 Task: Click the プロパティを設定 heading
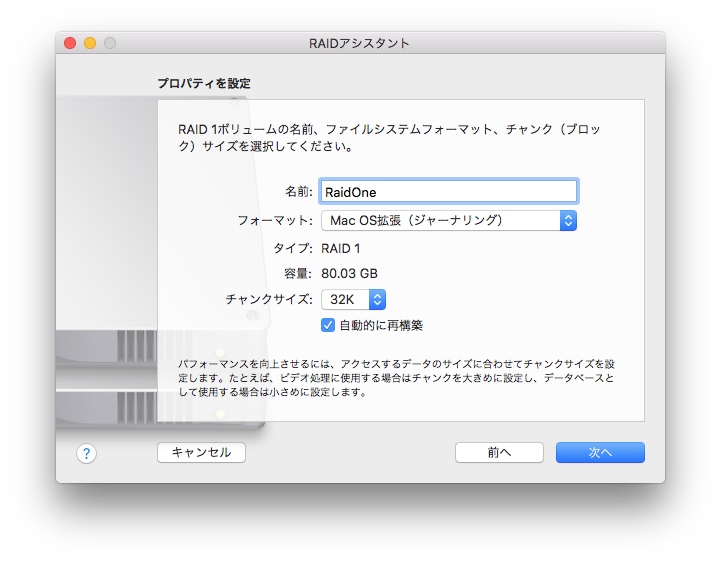coord(204,83)
